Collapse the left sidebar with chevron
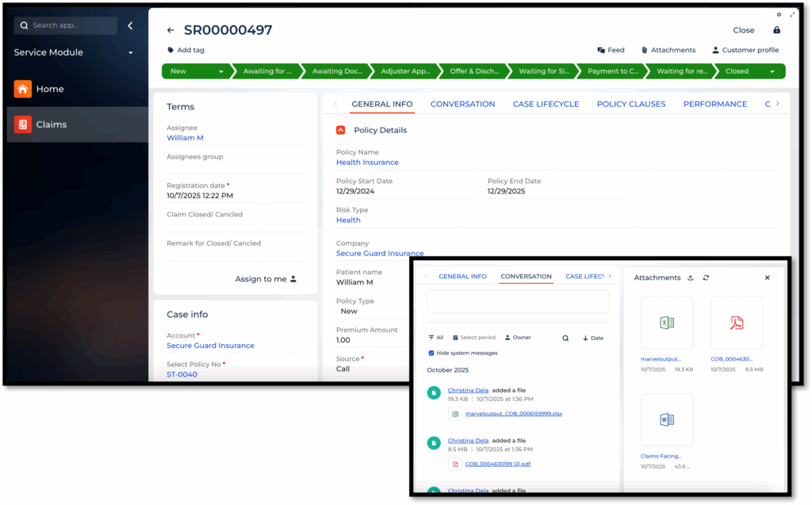 [x=130, y=25]
